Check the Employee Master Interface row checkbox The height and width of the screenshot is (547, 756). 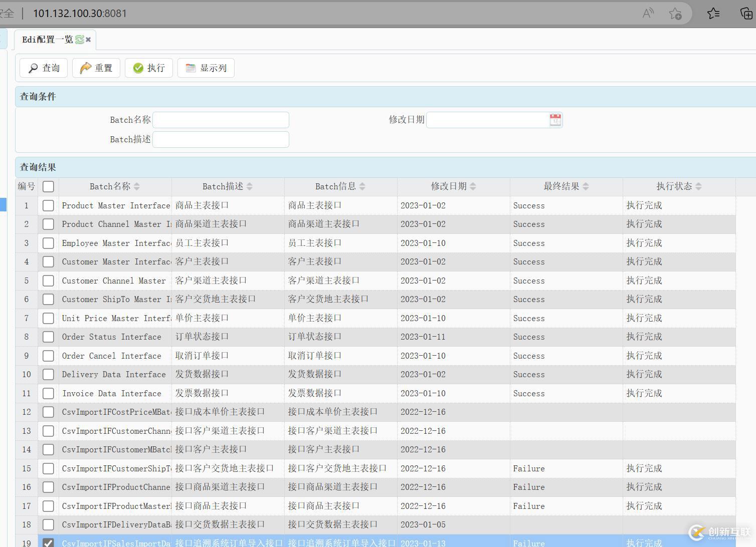click(48, 243)
